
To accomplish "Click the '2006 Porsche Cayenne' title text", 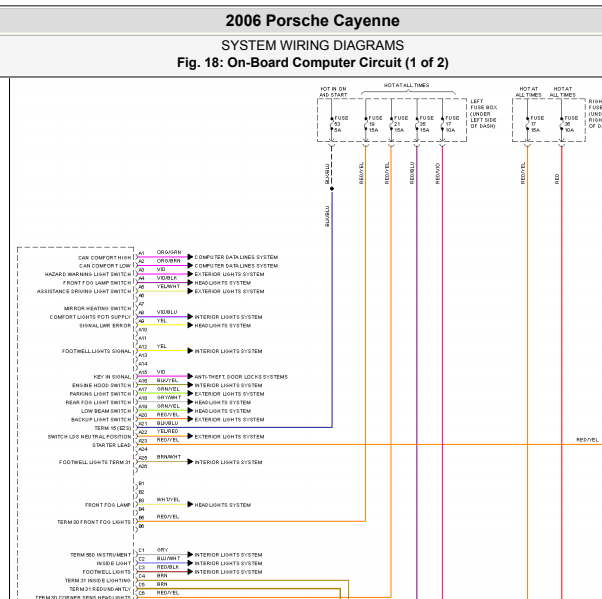I will click(312, 21).
